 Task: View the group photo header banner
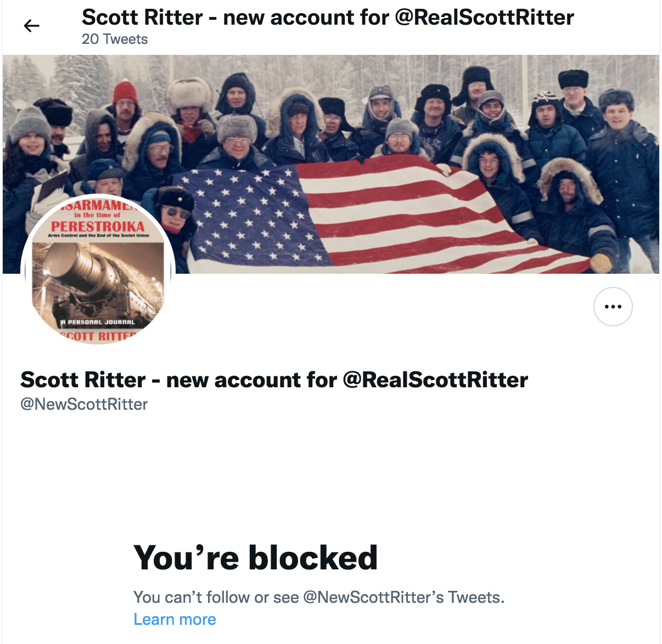point(331,164)
